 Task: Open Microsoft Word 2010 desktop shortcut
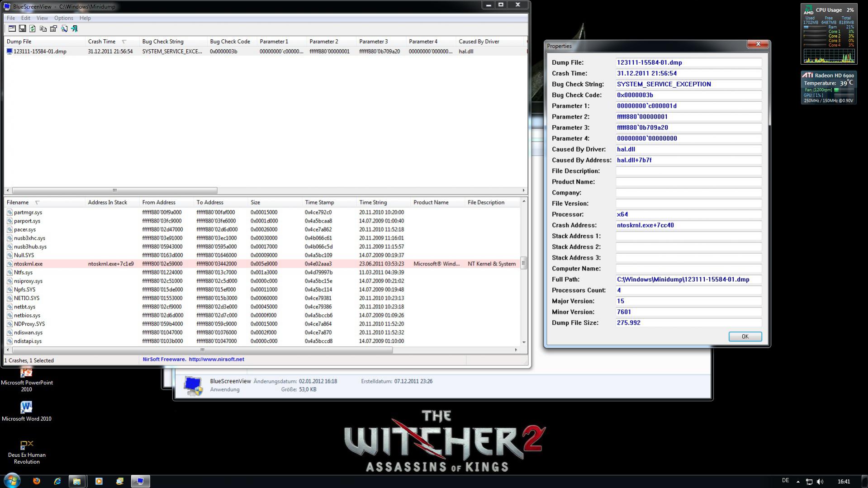27,412
